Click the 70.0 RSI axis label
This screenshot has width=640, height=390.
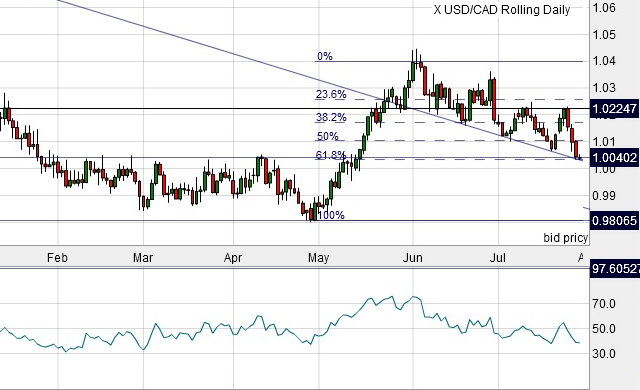604,304
